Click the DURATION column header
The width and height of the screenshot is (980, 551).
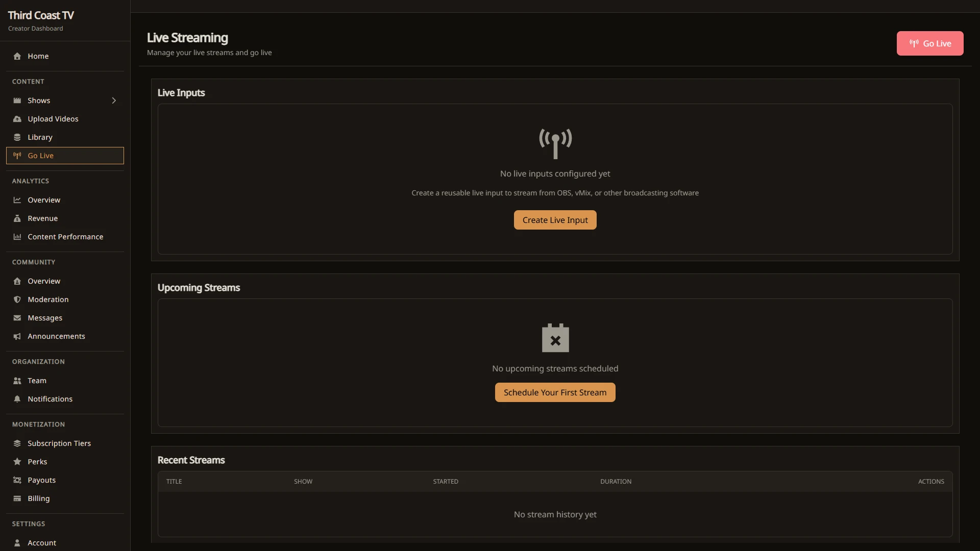(616, 482)
